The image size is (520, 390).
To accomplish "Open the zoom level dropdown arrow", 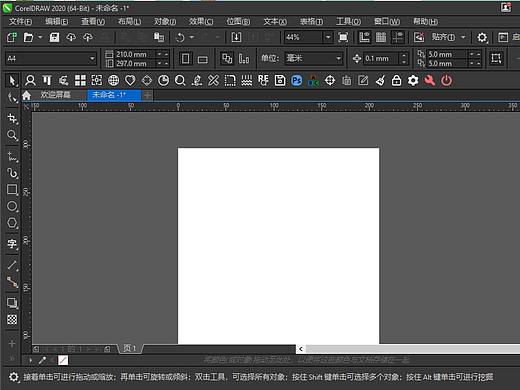I will pyautogui.click(x=328, y=37).
